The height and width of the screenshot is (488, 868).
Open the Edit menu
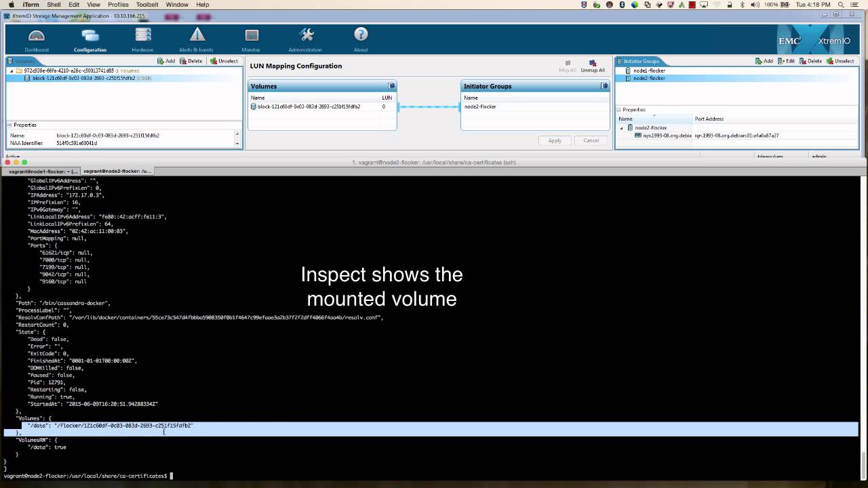click(74, 5)
